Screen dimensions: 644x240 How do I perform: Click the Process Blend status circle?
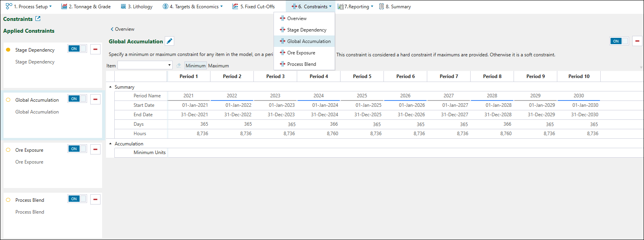(8, 200)
